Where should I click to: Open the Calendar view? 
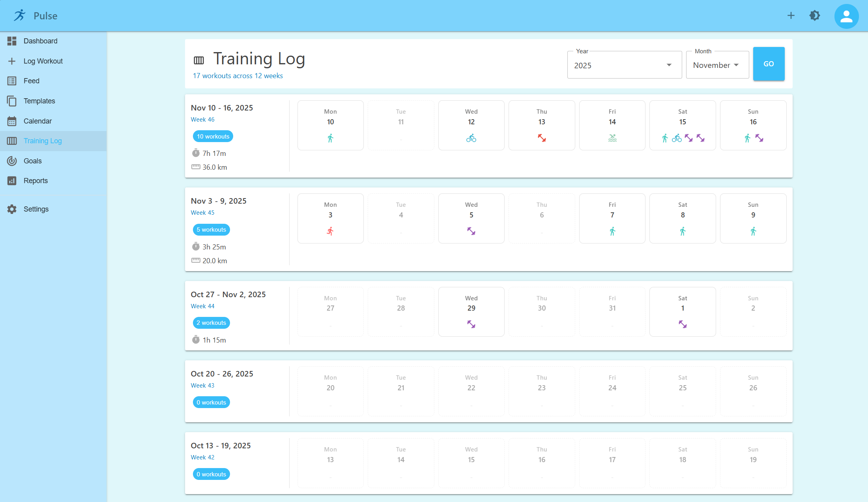point(37,121)
